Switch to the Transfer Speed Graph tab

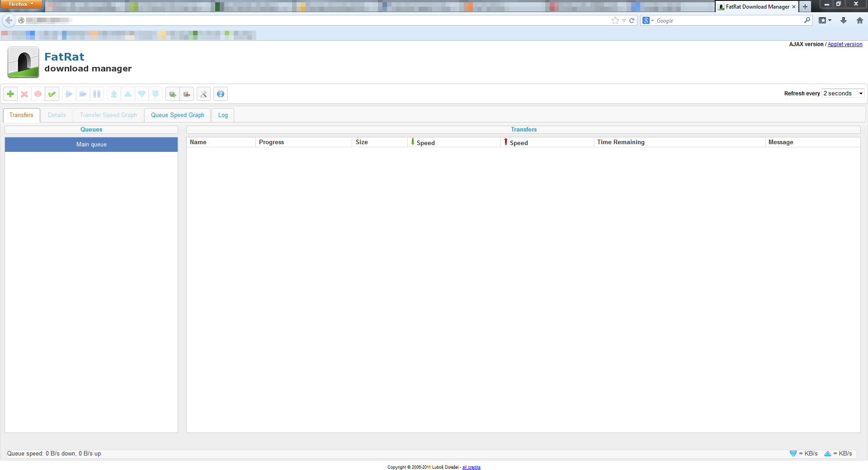click(108, 115)
